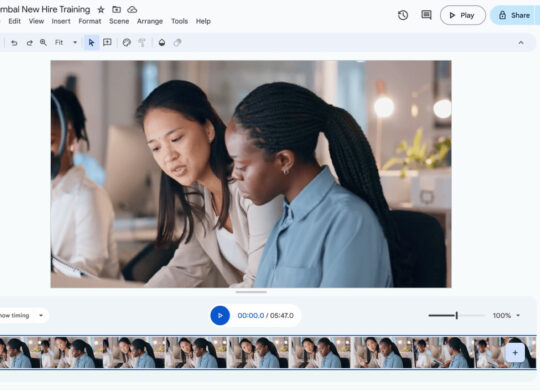The height and width of the screenshot is (390, 540).
Task: Adjust the timeline zoom slider
Action: pyautogui.click(x=457, y=315)
